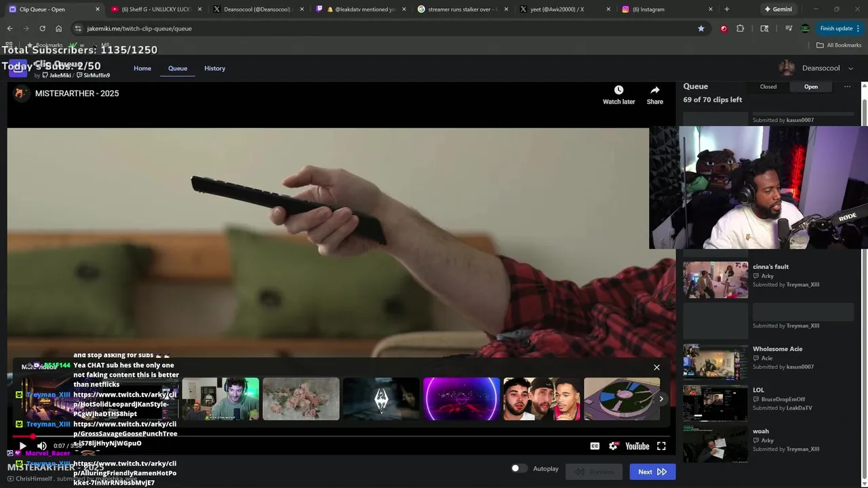Play the video with the play button
The height and width of the screenshot is (488, 868).
tap(22, 446)
